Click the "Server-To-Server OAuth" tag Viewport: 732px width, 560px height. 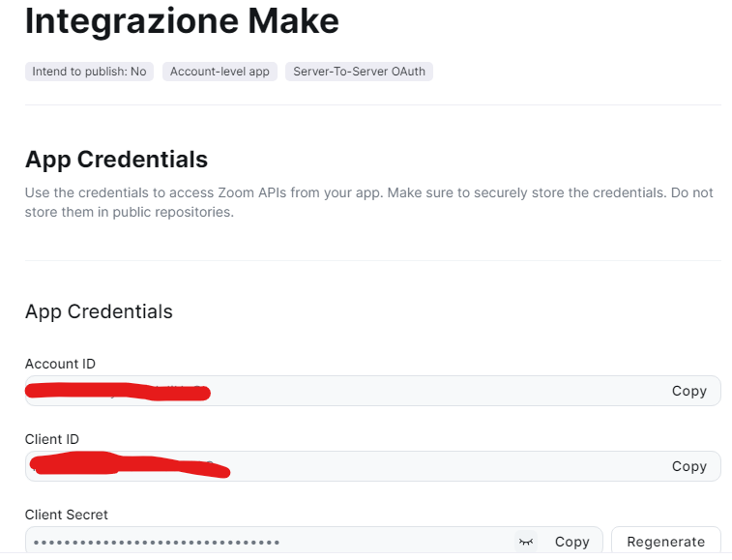[359, 72]
